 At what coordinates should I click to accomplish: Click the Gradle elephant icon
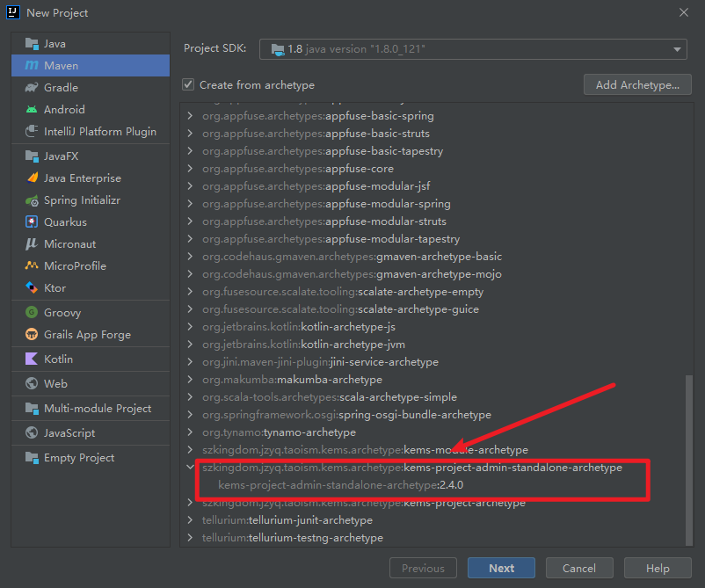32,87
